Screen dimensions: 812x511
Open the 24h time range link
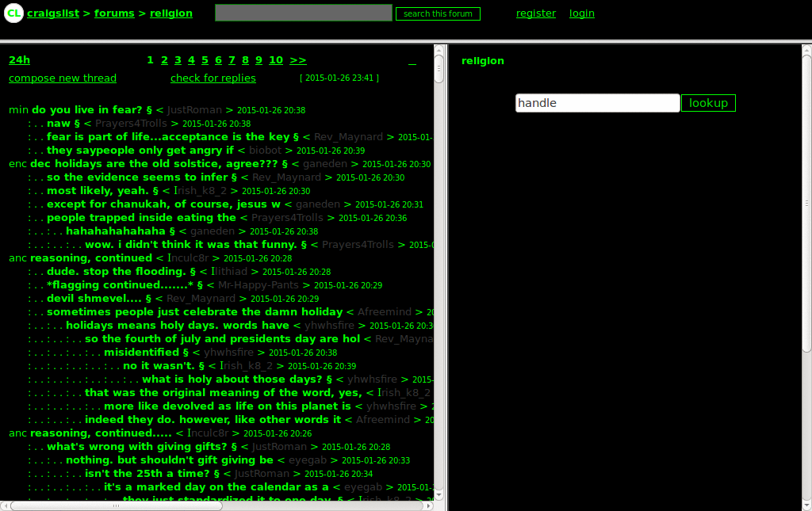(x=19, y=60)
